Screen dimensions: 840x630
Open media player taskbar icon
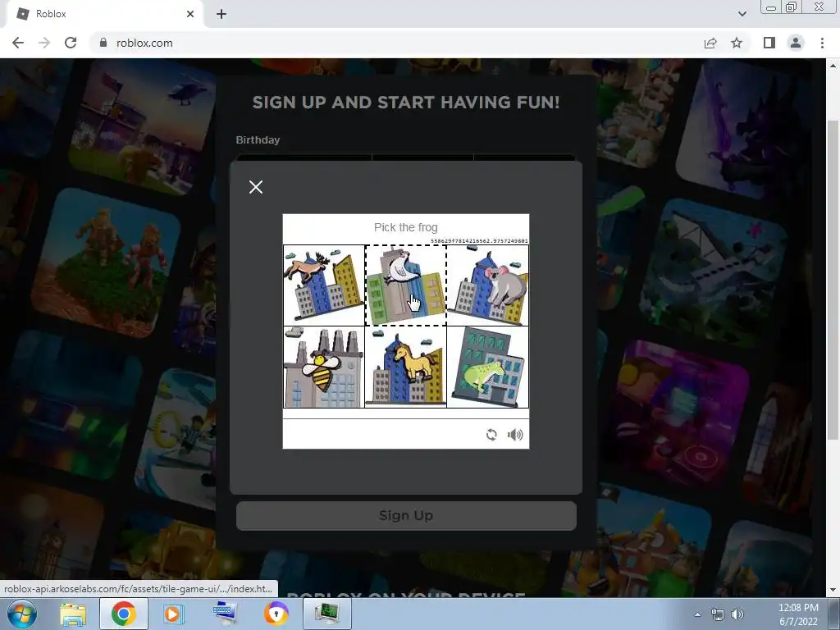(172, 614)
